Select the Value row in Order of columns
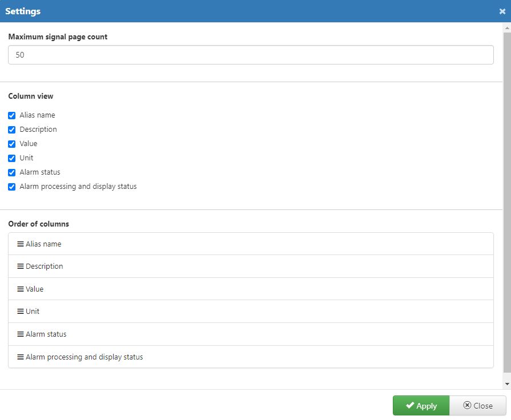 pyautogui.click(x=251, y=289)
